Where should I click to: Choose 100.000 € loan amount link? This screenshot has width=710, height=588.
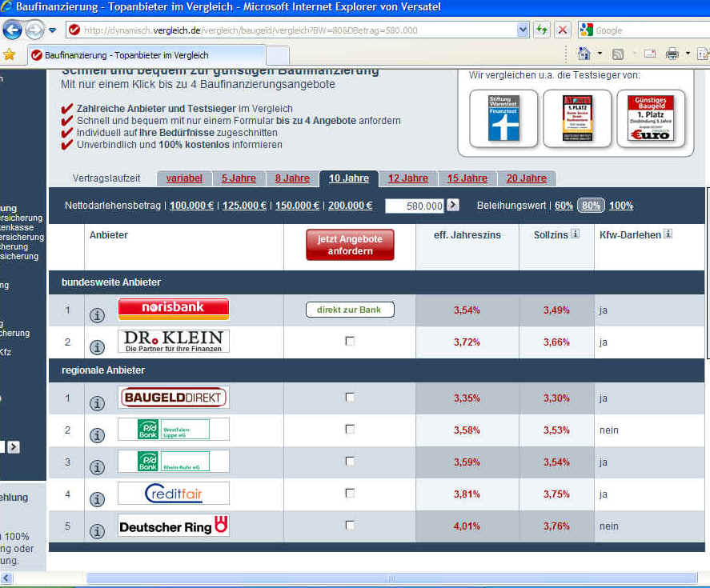point(191,206)
